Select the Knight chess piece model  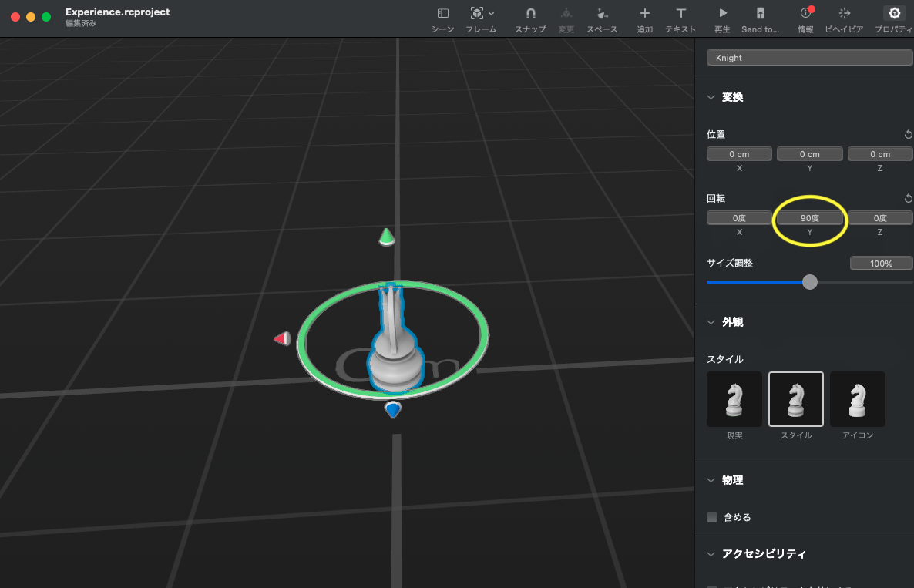[x=395, y=341]
